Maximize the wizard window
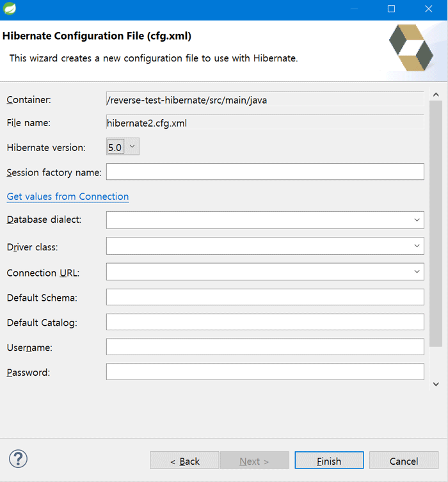Viewport: 448px width, 482px height. [x=391, y=9]
